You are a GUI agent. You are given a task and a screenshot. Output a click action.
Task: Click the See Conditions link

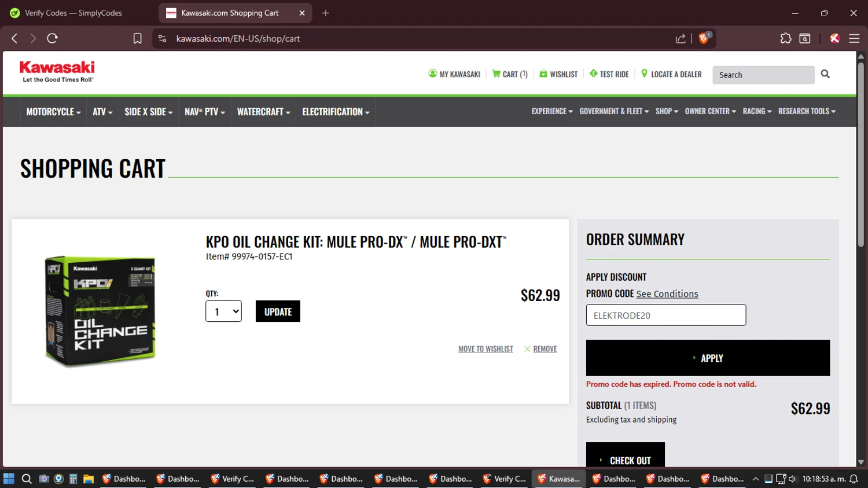pos(667,294)
